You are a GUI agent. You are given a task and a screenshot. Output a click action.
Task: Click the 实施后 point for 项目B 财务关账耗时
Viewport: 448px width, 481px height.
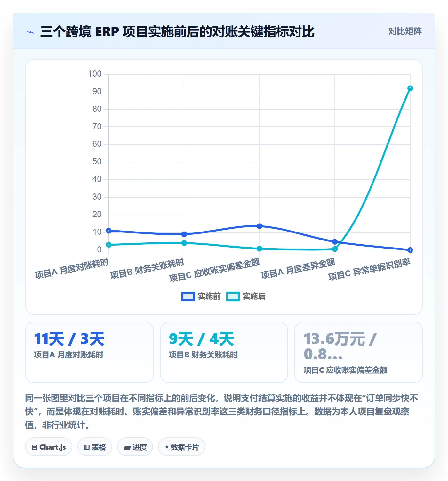click(184, 243)
